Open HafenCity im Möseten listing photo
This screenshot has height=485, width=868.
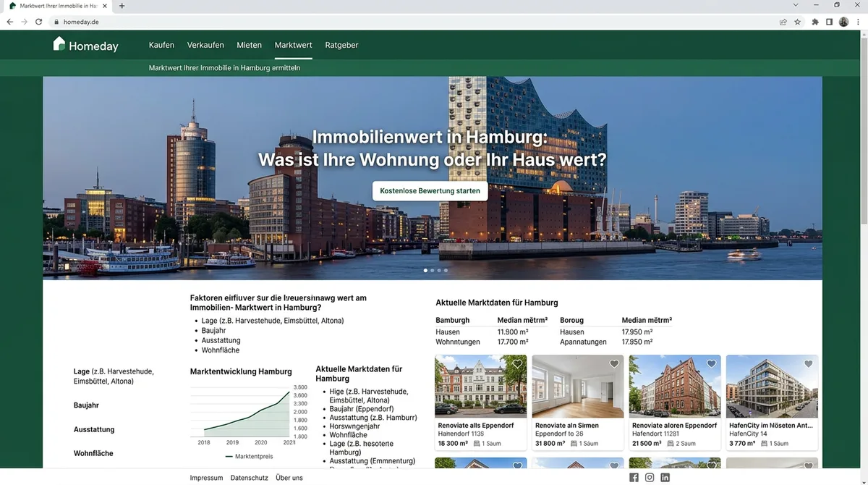(x=772, y=386)
